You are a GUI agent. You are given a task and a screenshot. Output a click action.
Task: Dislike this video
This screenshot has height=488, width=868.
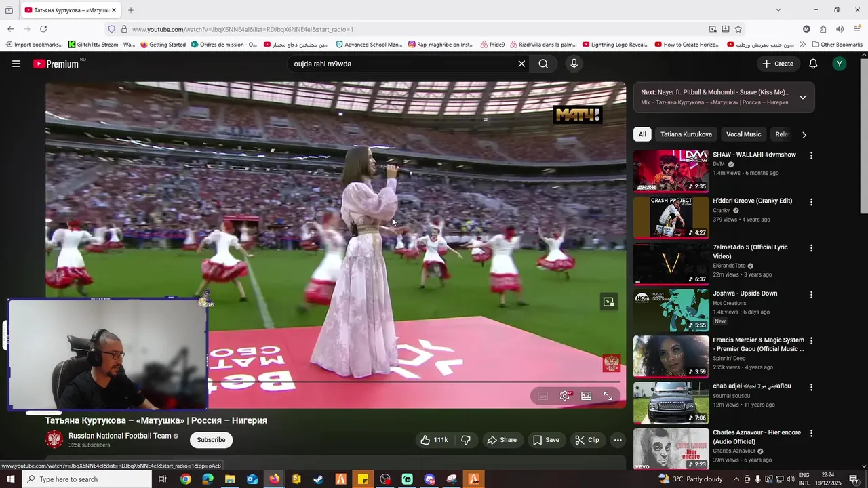pyautogui.click(x=466, y=440)
